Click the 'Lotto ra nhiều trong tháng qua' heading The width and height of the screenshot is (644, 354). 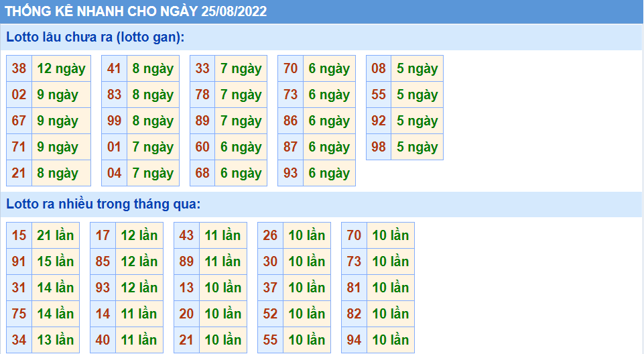pyautogui.click(x=104, y=204)
